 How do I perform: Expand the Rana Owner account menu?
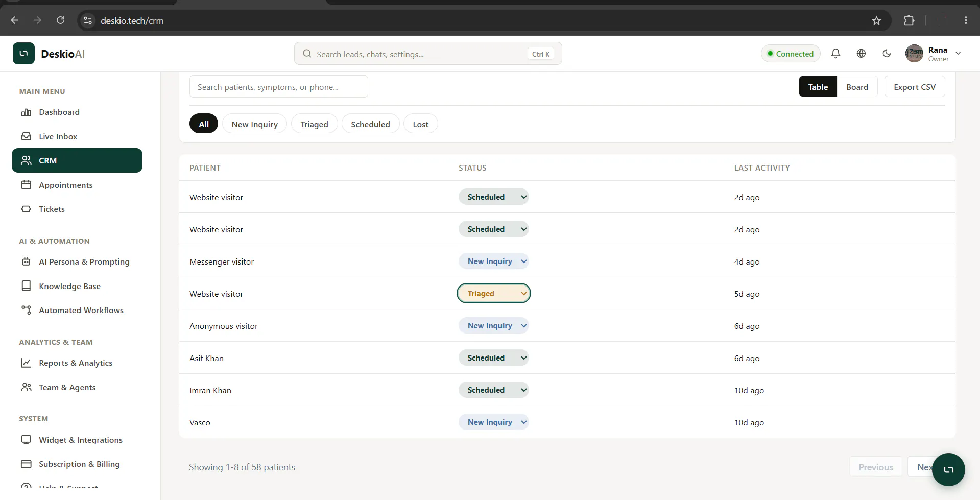pos(958,54)
